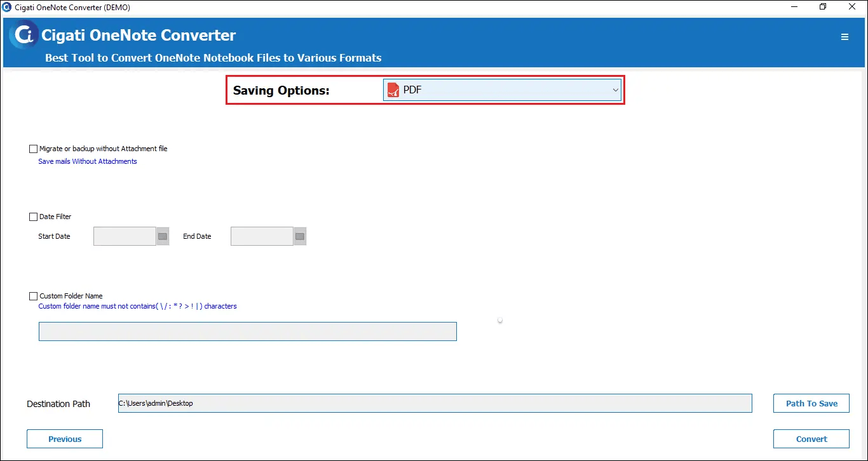
Task: Click the PDF file icon in Saving Options
Action: click(x=393, y=90)
